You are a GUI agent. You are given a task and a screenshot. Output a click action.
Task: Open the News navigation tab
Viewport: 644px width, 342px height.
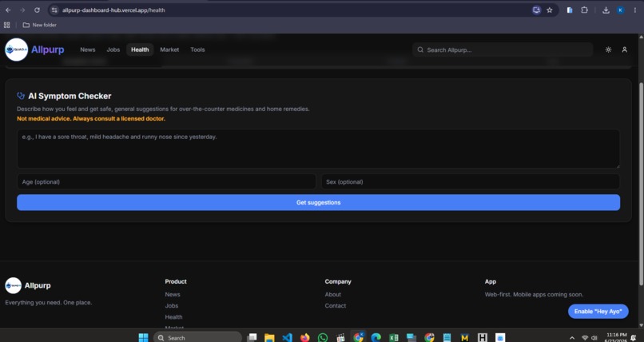pyautogui.click(x=87, y=50)
